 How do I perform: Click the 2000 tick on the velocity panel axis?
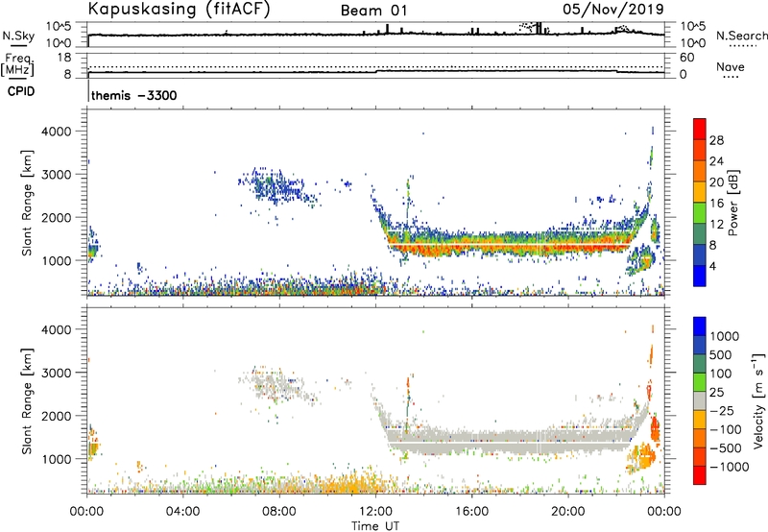(56, 416)
